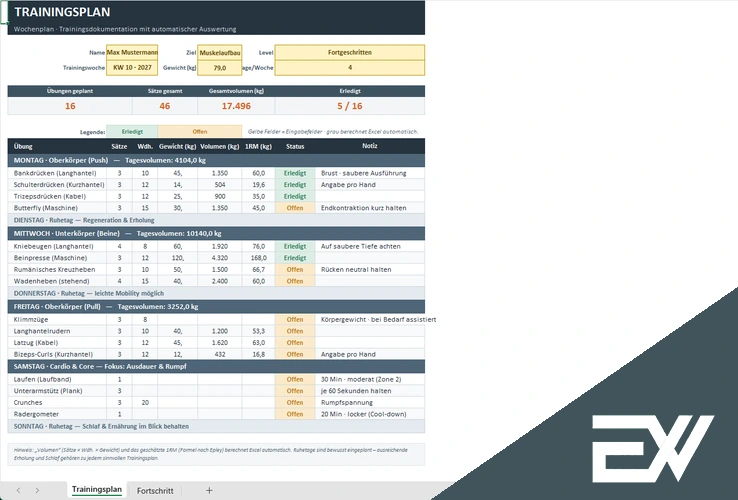This screenshot has height=500, width=738.
Task: Select the Name field with Max Mustermann
Action: [x=132, y=52]
